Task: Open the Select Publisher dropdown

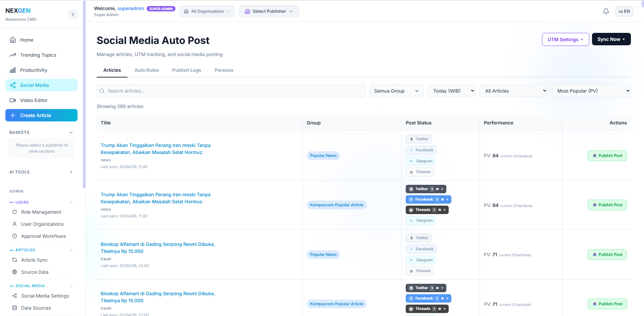Action: [x=269, y=11]
